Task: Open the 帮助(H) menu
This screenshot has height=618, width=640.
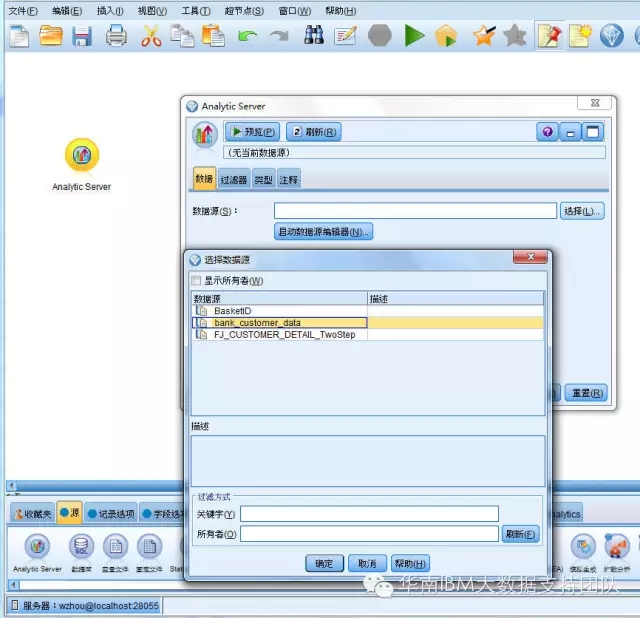Action: pyautogui.click(x=341, y=11)
